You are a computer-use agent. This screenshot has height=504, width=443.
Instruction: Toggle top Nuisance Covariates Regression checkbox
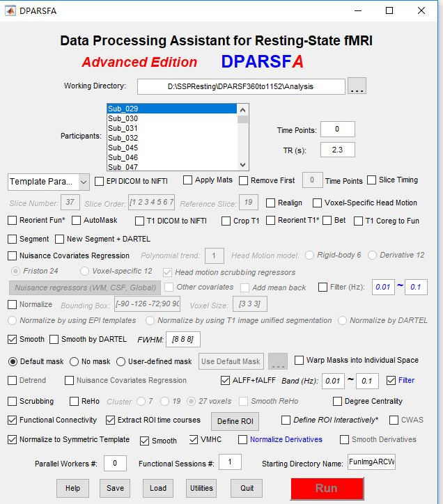(x=13, y=256)
